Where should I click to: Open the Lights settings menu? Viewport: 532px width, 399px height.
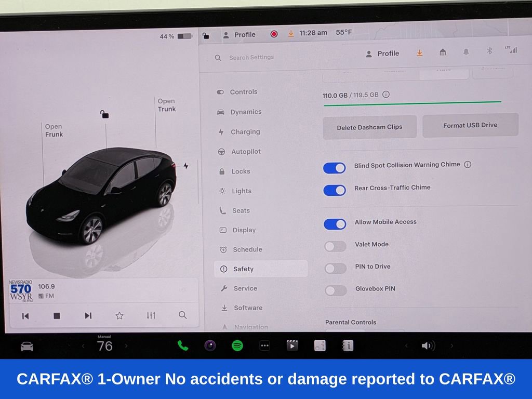coord(235,191)
